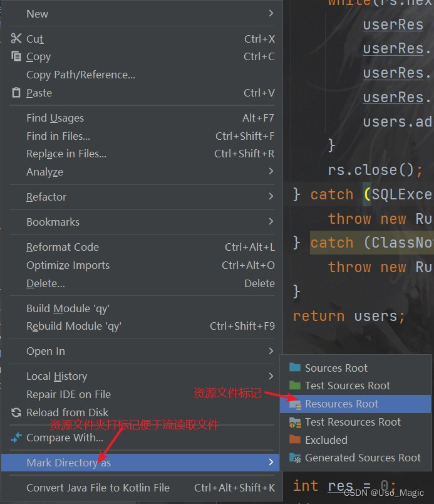Open the Open In menu entry
434x504 pixels.
coord(142,351)
